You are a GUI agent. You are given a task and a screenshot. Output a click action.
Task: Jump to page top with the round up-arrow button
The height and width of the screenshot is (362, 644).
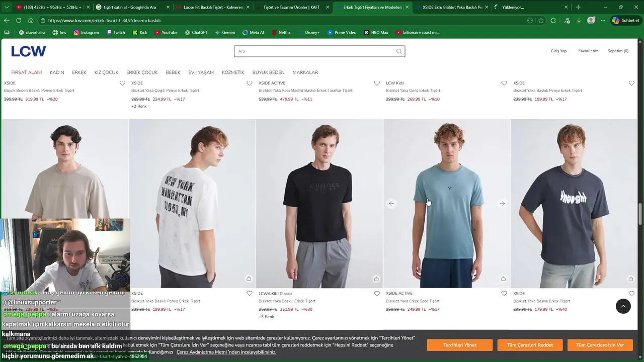[x=623, y=306]
